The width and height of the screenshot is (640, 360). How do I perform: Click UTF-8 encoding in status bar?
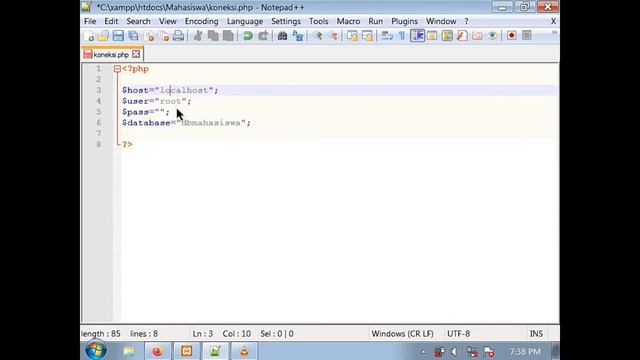pyautogui.click(x=458, y=334)
